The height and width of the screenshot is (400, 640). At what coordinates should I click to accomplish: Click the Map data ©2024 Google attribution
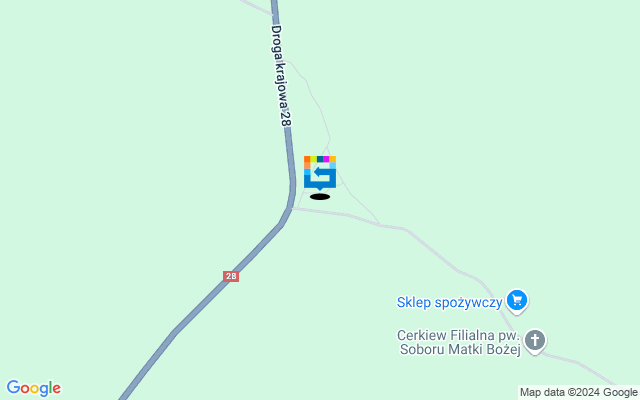[x=578, y=393]
